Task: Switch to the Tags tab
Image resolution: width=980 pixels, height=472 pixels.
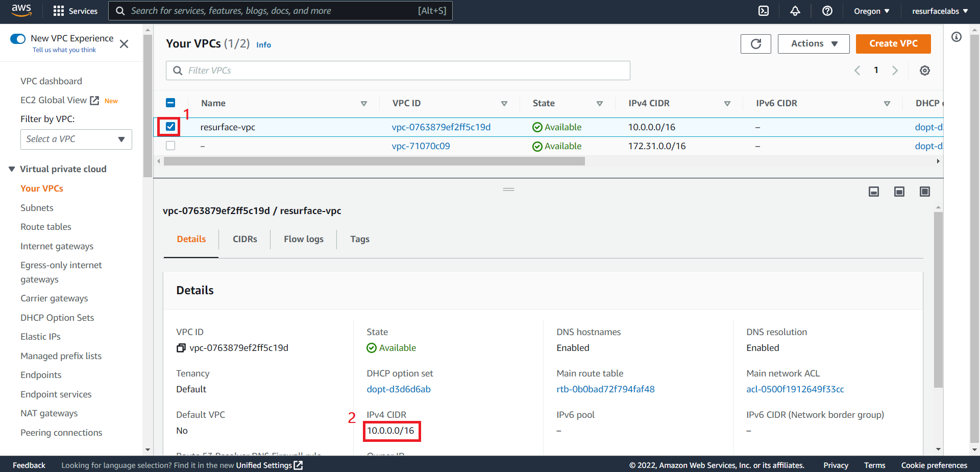Action: (x=360, y=239)
